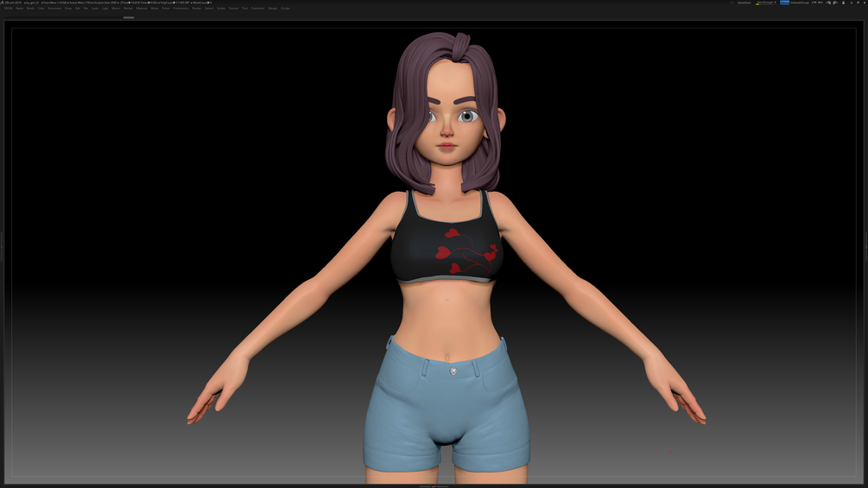Click the QuickSave button

point(744,3)
